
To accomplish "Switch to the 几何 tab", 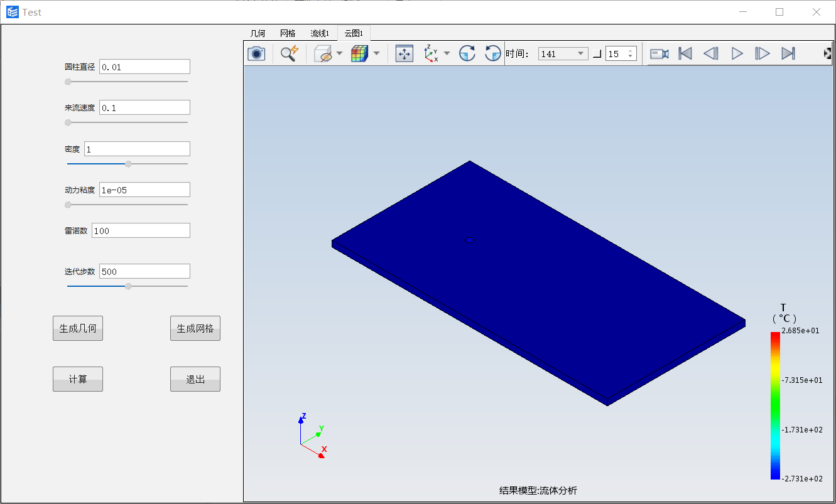I will tap(258, 33).
